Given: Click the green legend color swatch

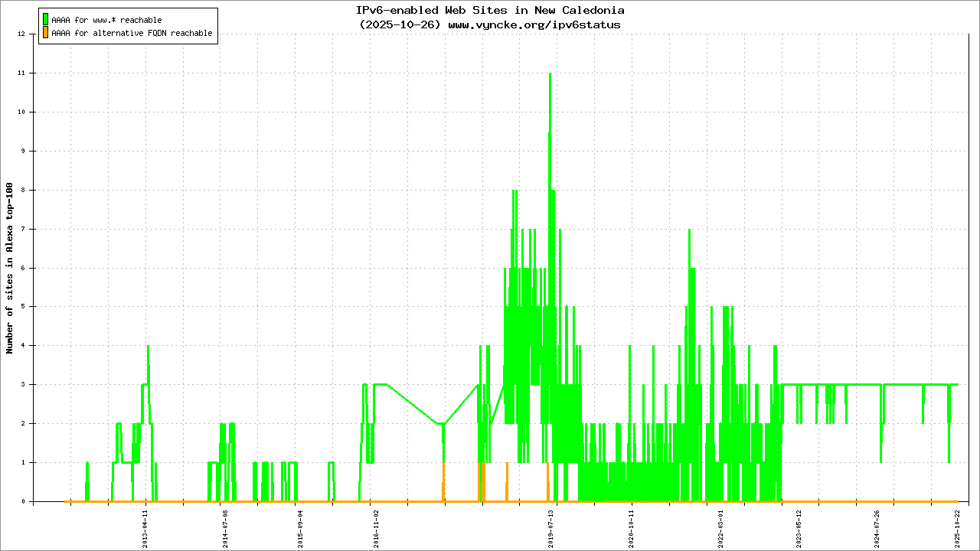Looking at the screenshot, I should 46,19.
